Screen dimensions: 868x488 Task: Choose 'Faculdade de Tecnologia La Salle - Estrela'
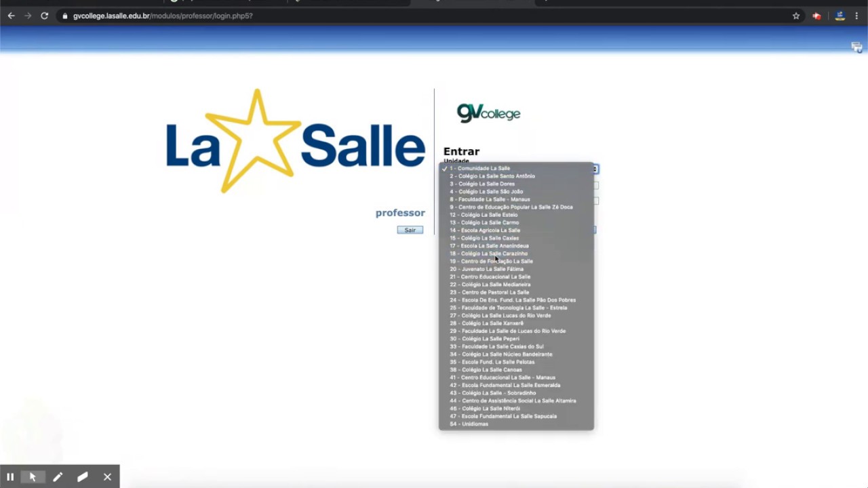pos(516,308)
